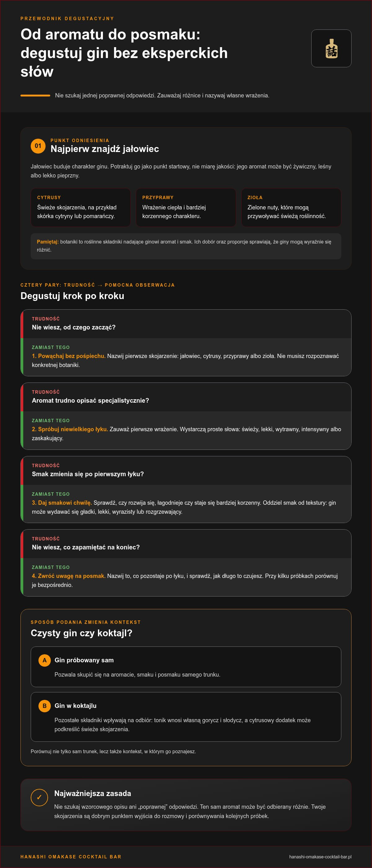Click the Hanashi Omakase Cocktail Bar footer text
This screenshot has width=372, height=868.
pyautogui.click(x=71, y=857)
